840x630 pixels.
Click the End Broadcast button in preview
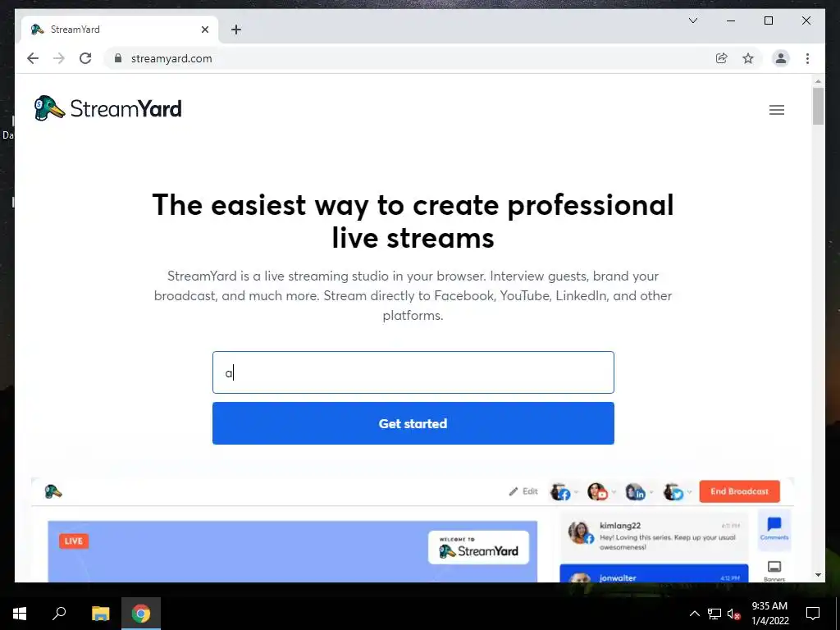pos(739,491)
